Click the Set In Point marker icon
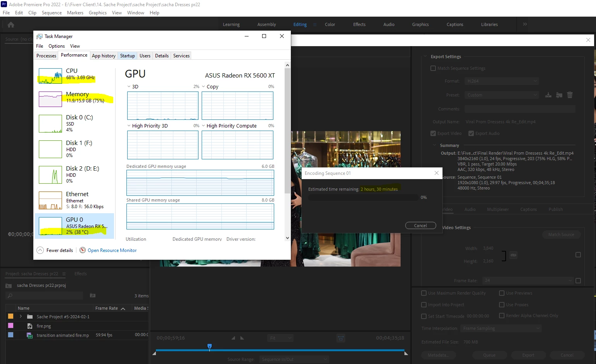The height and width of the screenshot is (364, 596). click(233, 338)
